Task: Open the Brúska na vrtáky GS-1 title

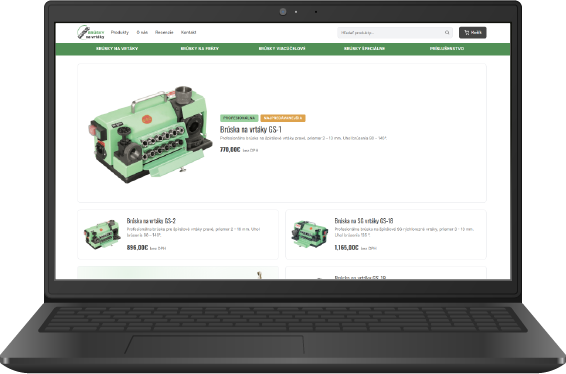Action: (251, 129)
